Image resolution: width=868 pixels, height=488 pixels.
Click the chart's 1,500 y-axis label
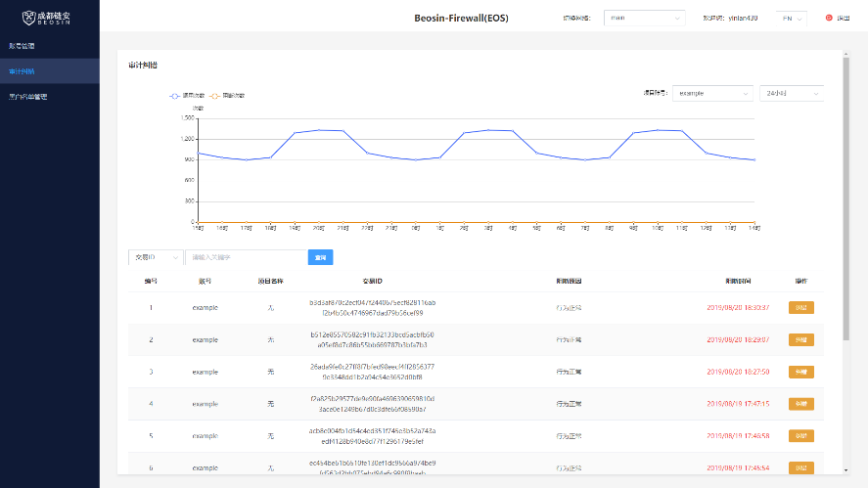click(187, 118)
